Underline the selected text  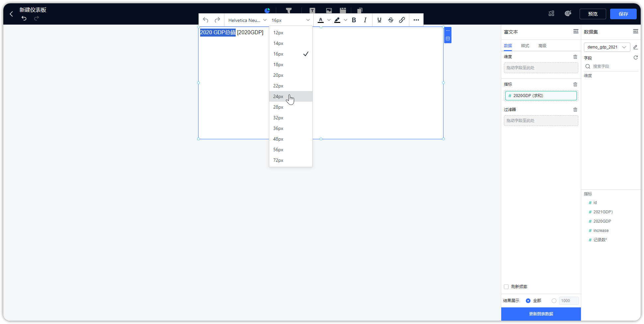pos(379,20)
